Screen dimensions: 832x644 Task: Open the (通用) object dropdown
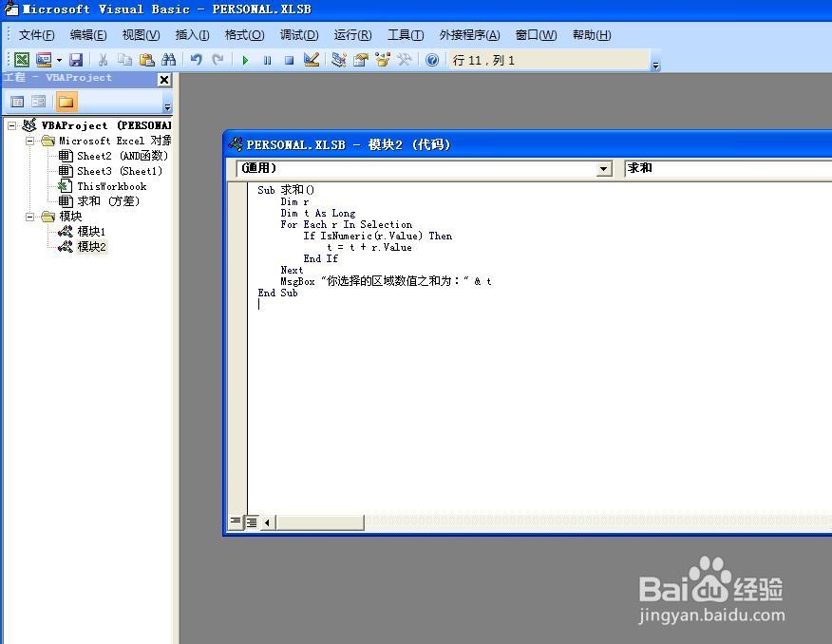pos(603,169)
